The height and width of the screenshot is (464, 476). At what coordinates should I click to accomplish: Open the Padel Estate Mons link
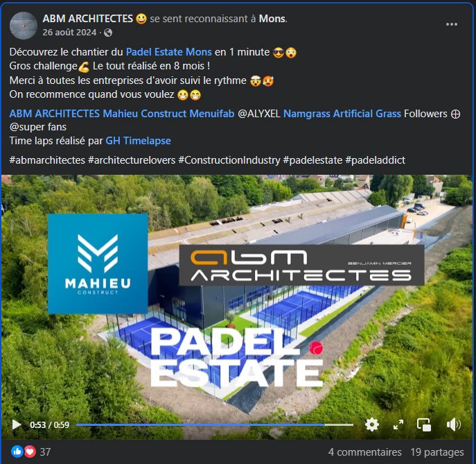[169, 52]
